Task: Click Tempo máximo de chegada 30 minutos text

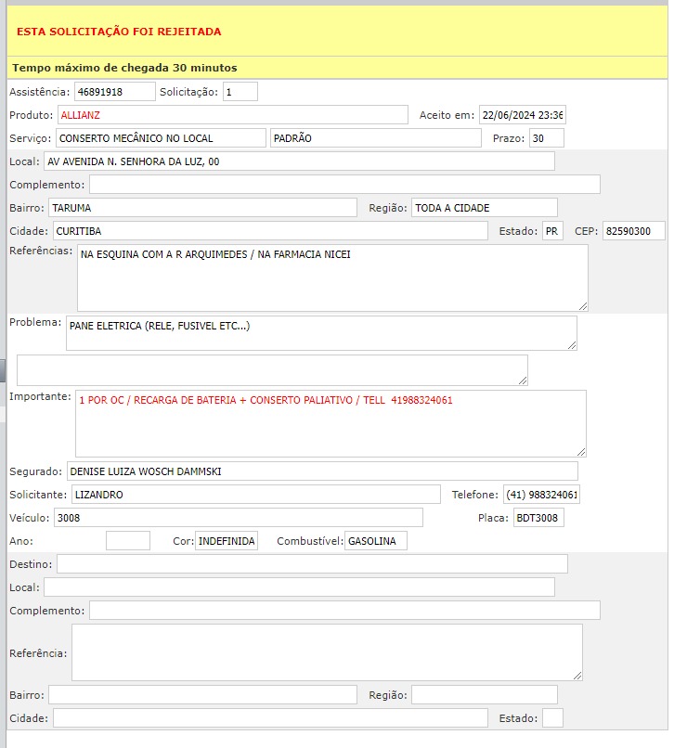Action: 124,68
